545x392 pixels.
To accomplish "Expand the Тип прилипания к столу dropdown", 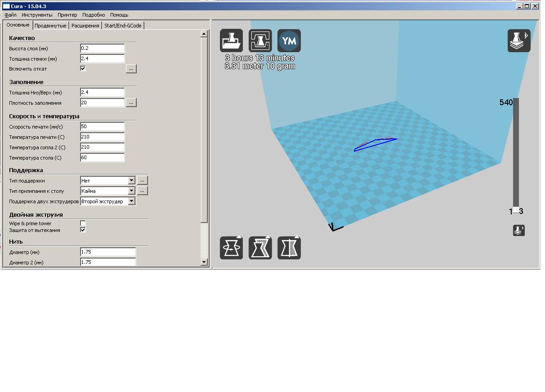I will (131, 191).
